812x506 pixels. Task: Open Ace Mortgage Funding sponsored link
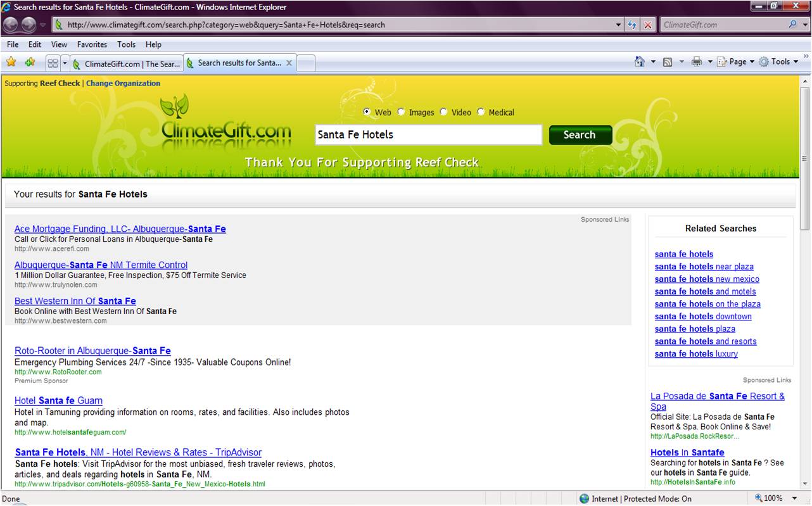click(120, 229)
